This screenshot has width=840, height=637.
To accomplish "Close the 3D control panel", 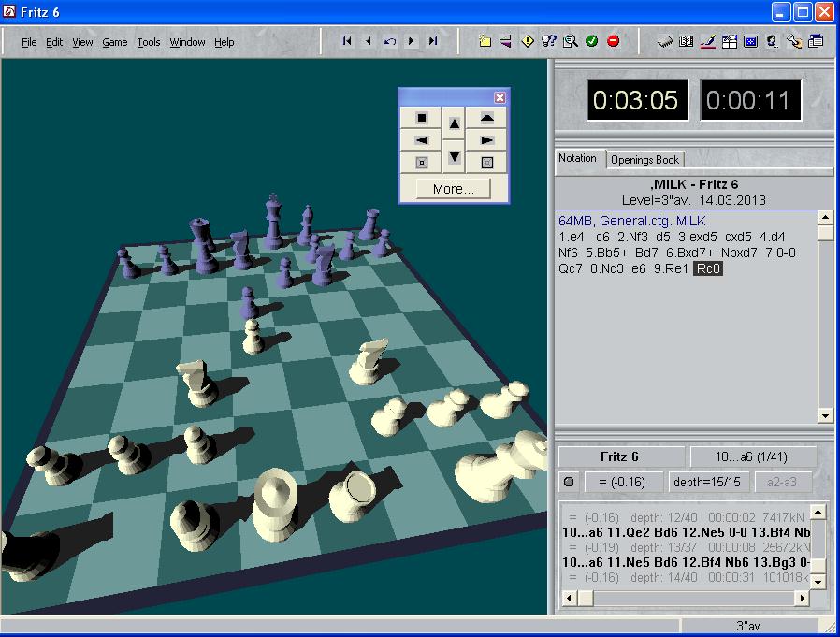I will click(x=500, y=97).
